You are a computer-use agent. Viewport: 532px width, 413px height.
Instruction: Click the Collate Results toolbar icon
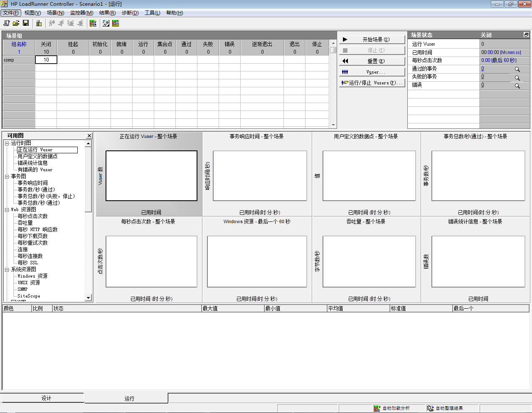click(106, 23)
